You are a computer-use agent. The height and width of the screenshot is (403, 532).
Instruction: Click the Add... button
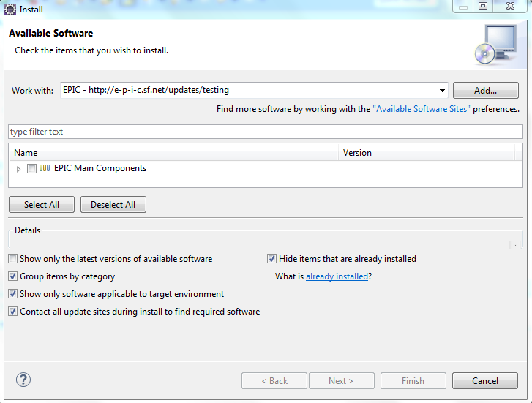coord(485,91)
